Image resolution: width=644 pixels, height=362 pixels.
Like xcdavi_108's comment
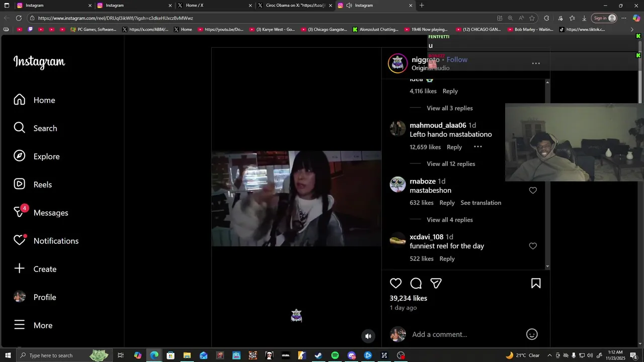click(x=533, y=246)
